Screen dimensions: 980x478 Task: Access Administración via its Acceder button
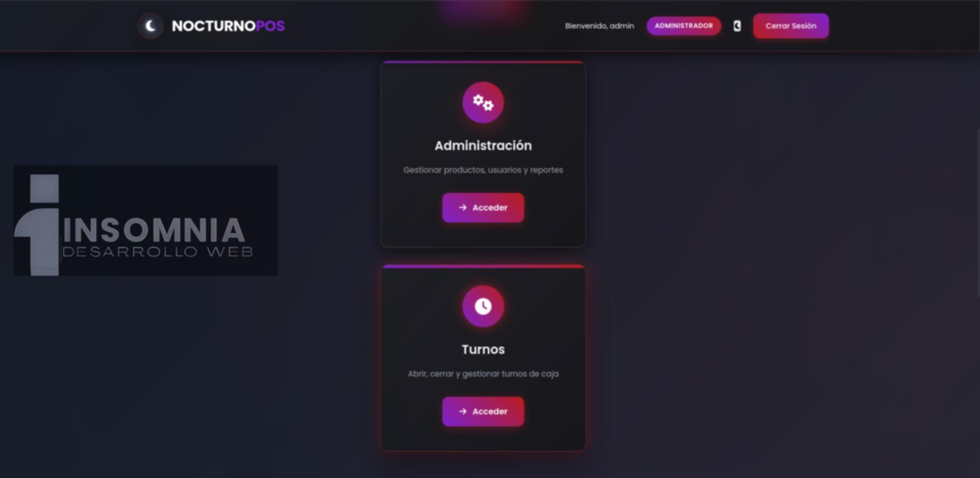[x=483, y=207]
